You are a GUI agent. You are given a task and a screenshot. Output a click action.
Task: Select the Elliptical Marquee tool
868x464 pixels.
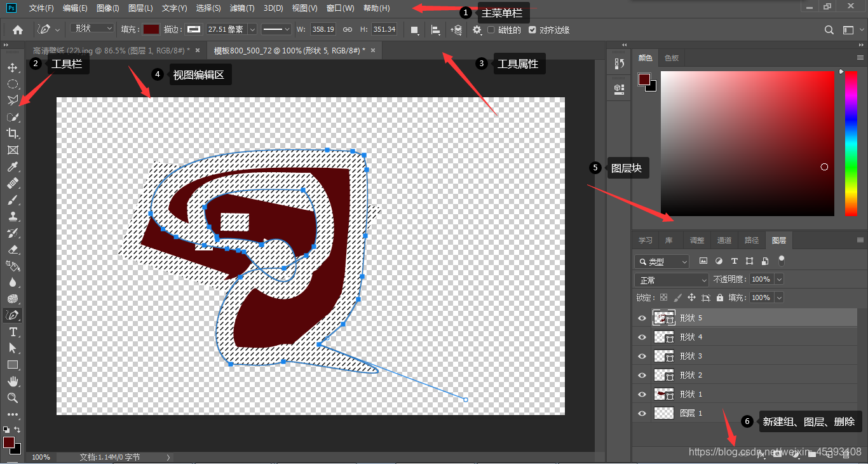[x=12, y=84]
